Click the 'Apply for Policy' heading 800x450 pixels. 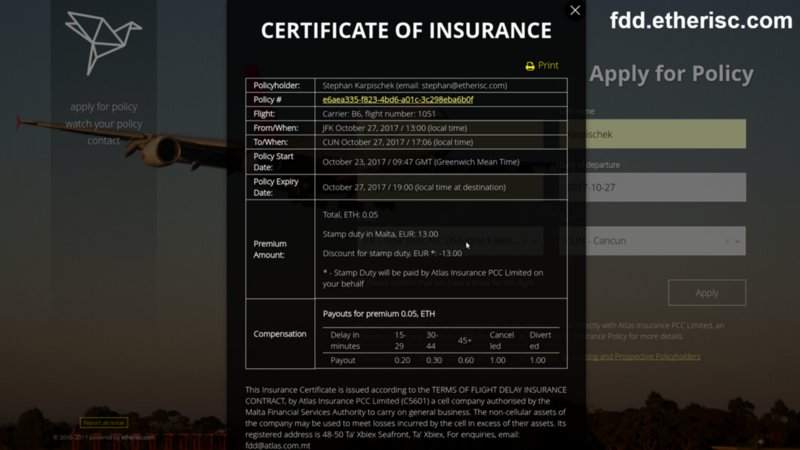(671, 73)
